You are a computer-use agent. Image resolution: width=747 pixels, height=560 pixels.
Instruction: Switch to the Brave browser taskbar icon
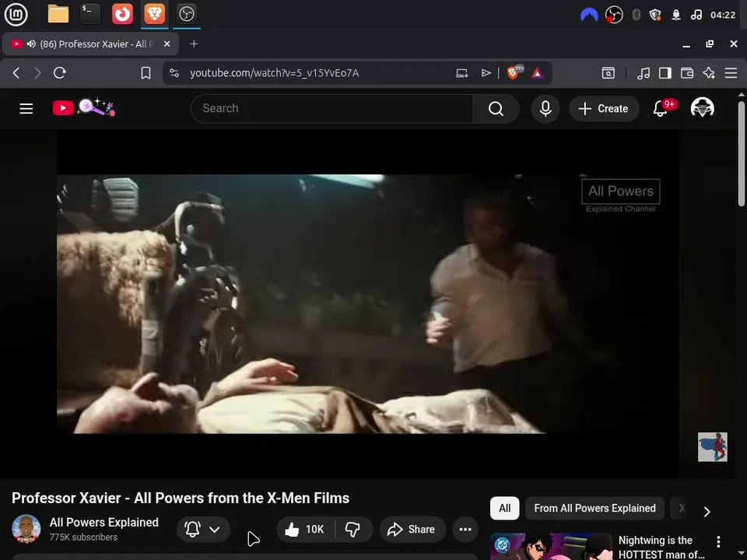pyautogui.click(x=154, y=14)
